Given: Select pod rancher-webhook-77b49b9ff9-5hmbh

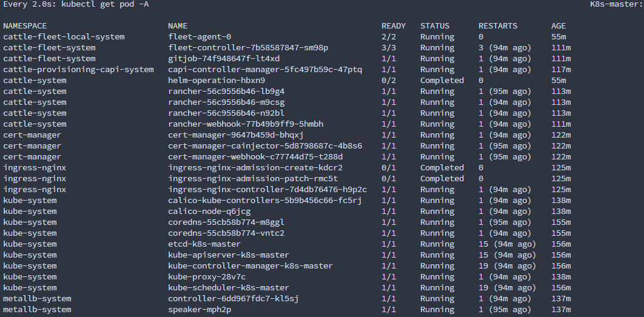Looking at the screenshot, I should 246,124.
